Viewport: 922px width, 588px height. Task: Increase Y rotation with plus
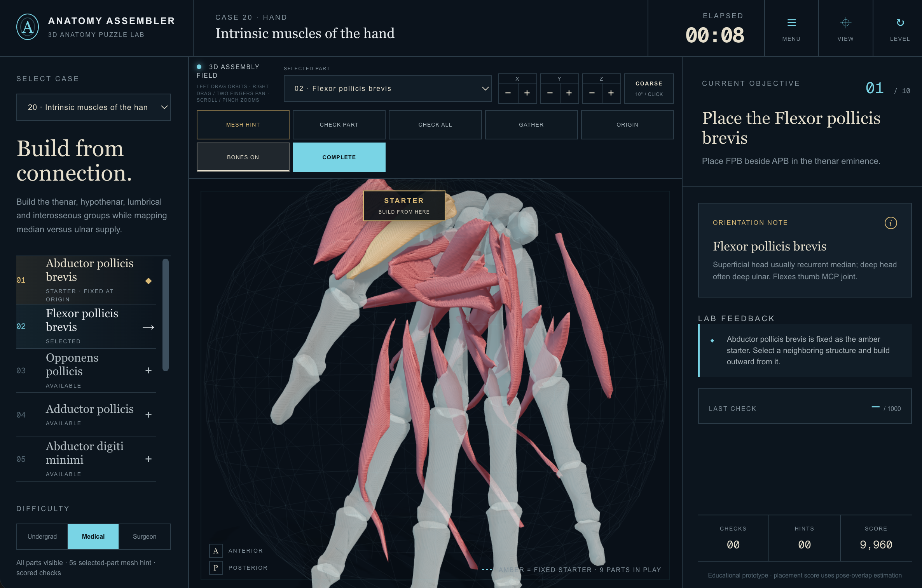coord(569,93)
